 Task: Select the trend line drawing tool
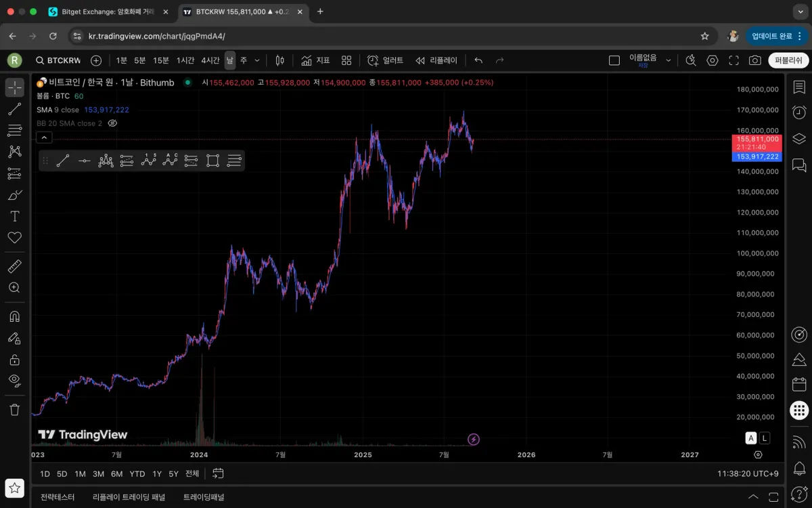14,108
